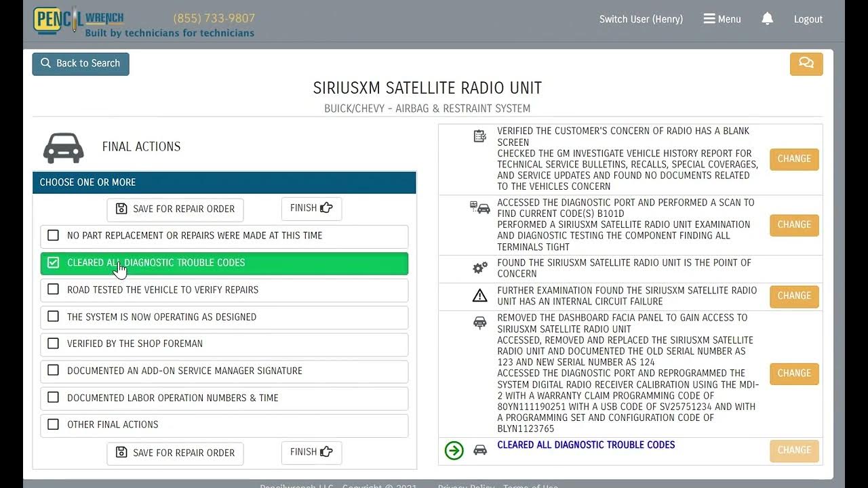Click Logout
The image size is (868, 488).
[808, 19]
